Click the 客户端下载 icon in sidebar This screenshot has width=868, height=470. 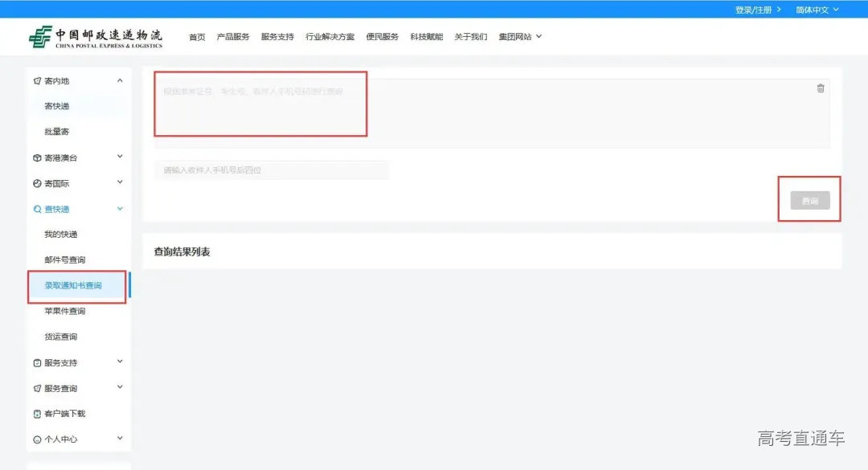click(37, 415)
